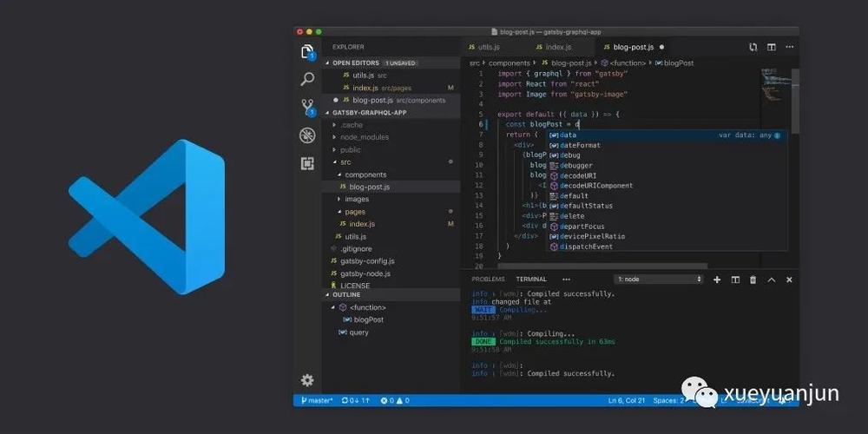Select the blog-post.js editor tab
Screen dimensions: 868x434
coord(634,48)
